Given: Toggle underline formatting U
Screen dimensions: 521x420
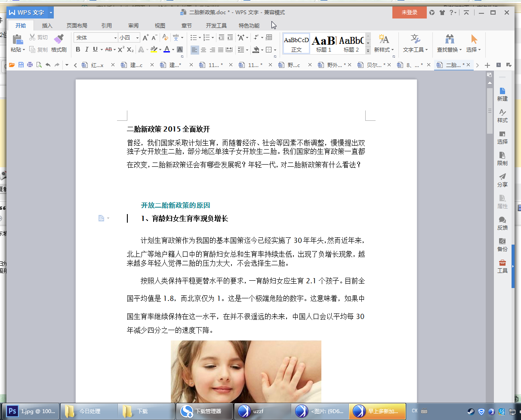Looking at the screenshot, I should click(95, 49).
